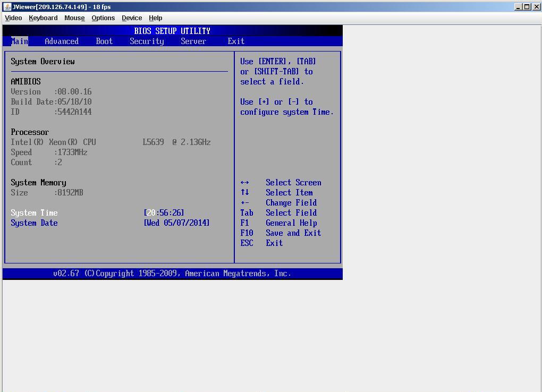Open the Keyboard menu
542x392 pixels.
(x=43, y=18)
